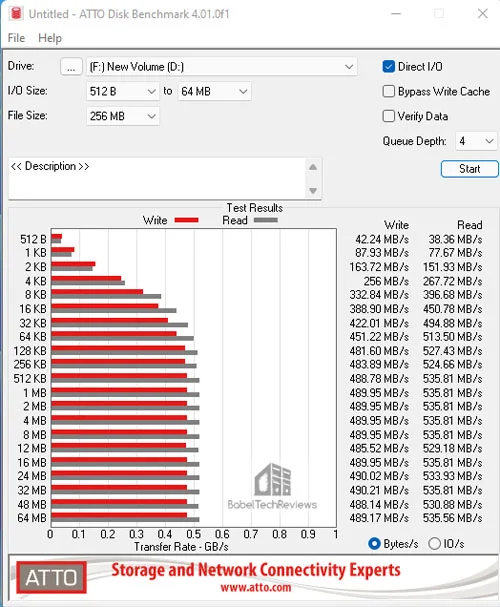The height and width of the screenshot is (607, 500).
Task: Click the description scroll down arrow
Action: click(x=313, y=190)
